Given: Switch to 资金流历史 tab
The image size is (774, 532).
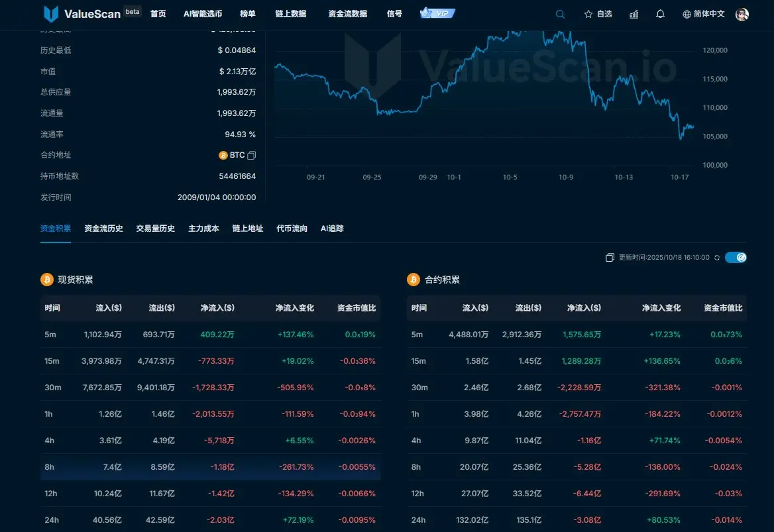Looking at the screenshot, I should tap(103, 229).
